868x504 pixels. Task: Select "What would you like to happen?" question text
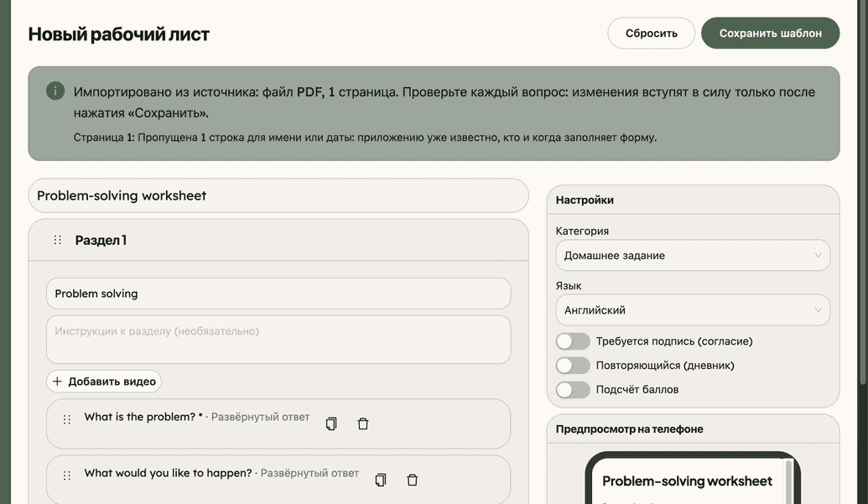point(168,473)
